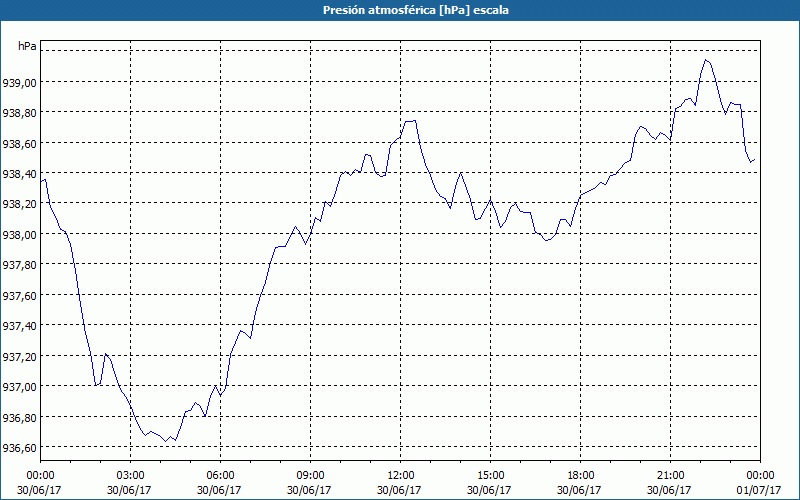Click the pressure curve's highest peak after 21:00
The width and height of the screenshot is (800, 500).
(x=706, y=60)
